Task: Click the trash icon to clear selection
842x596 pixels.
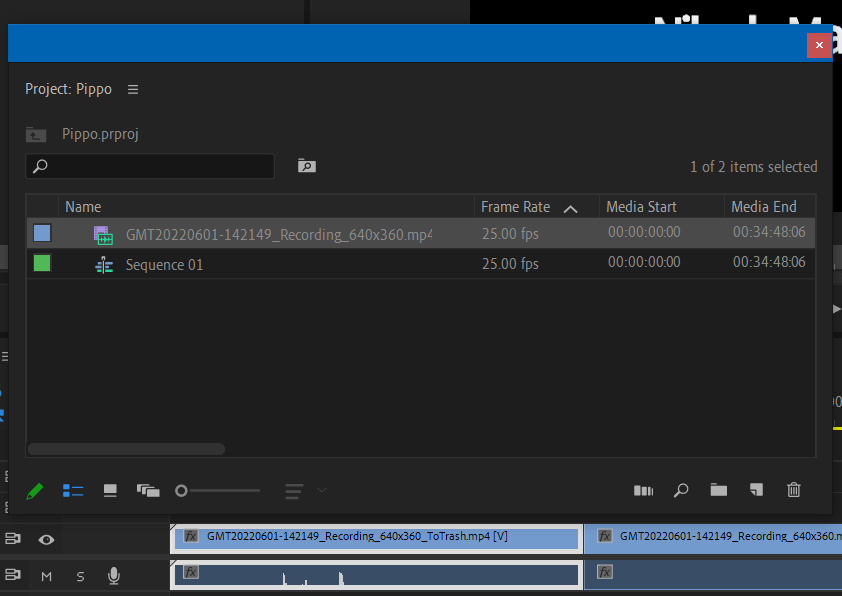Action: pyautogui.click(x=793, y=490)
